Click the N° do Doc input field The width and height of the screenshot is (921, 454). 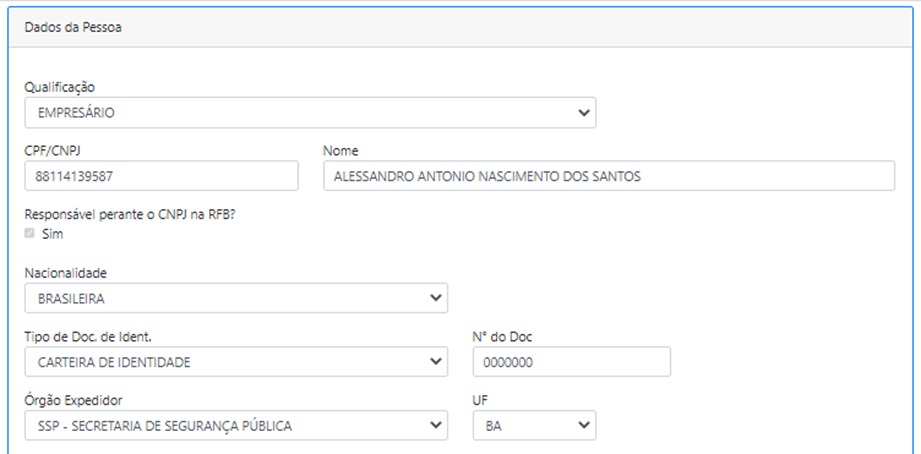point(570,362)
